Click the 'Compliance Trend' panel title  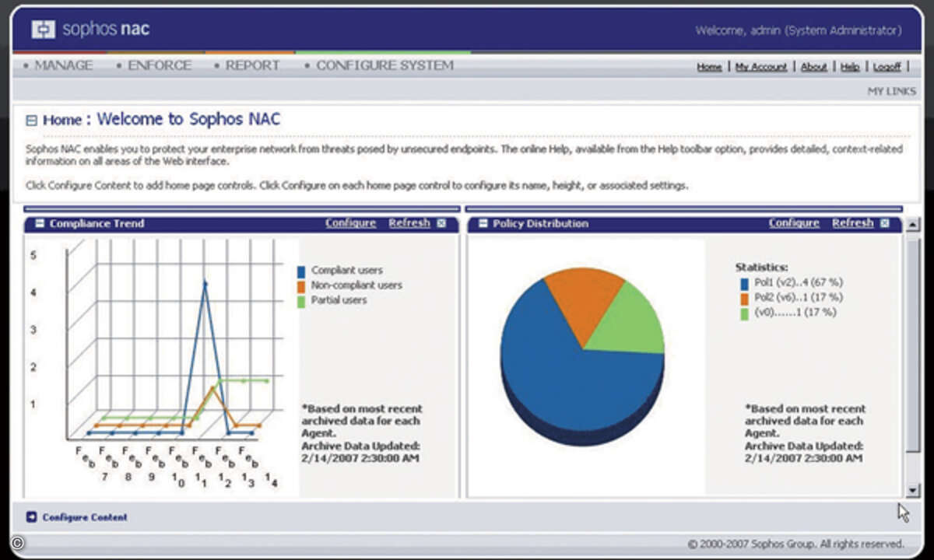[x=97, y=223]
